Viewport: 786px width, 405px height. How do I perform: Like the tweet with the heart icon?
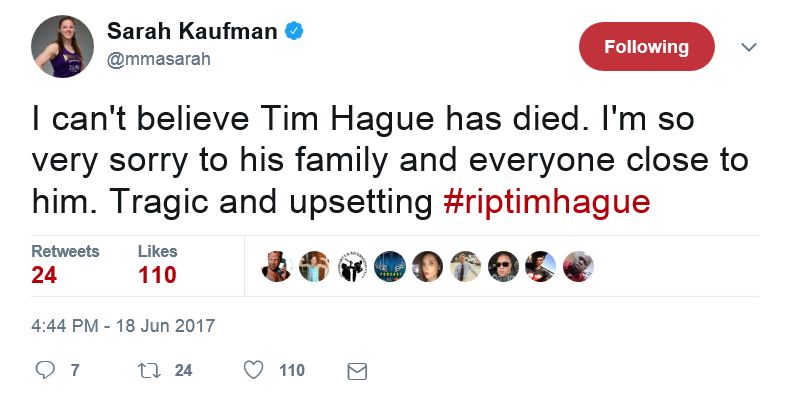pos(254,371)
